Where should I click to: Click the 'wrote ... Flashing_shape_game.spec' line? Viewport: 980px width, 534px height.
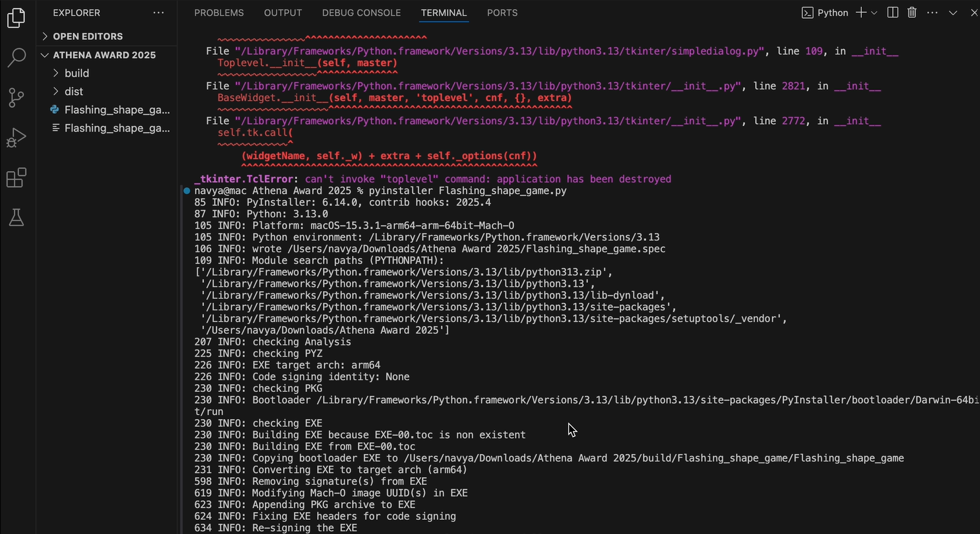pyautogui.click(x=430, y=249)
